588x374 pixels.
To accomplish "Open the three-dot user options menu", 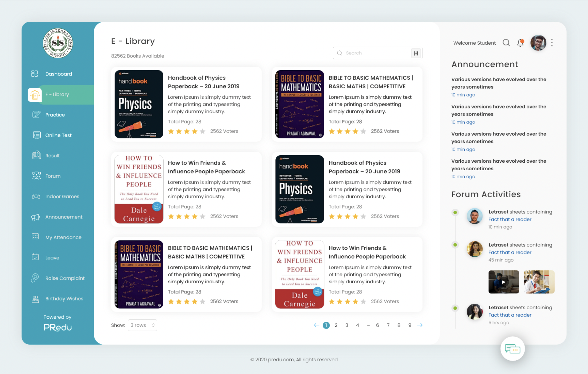I will pyautogui.click(x=552, y=43).
